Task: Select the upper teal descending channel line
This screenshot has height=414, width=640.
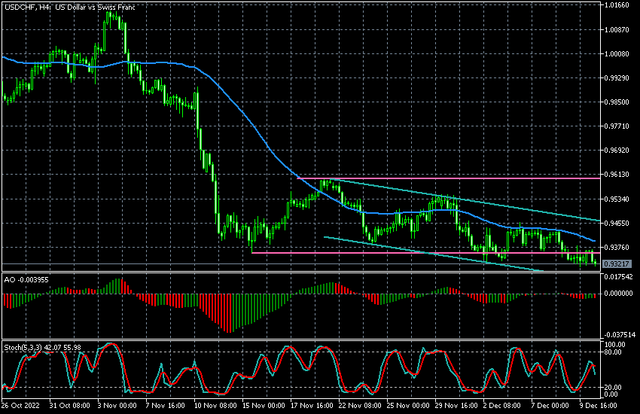Action: coord(465,200)
